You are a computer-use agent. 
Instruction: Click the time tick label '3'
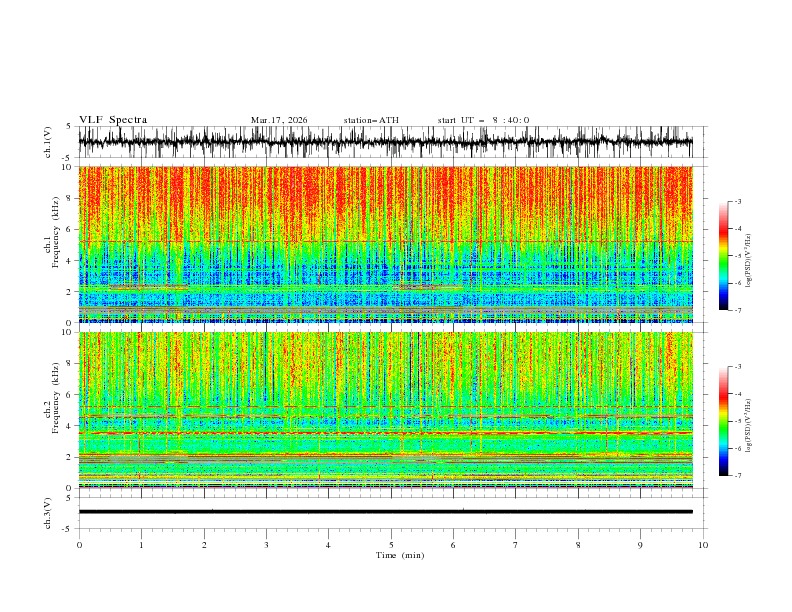pyautogui.click(x=266, y=545)
